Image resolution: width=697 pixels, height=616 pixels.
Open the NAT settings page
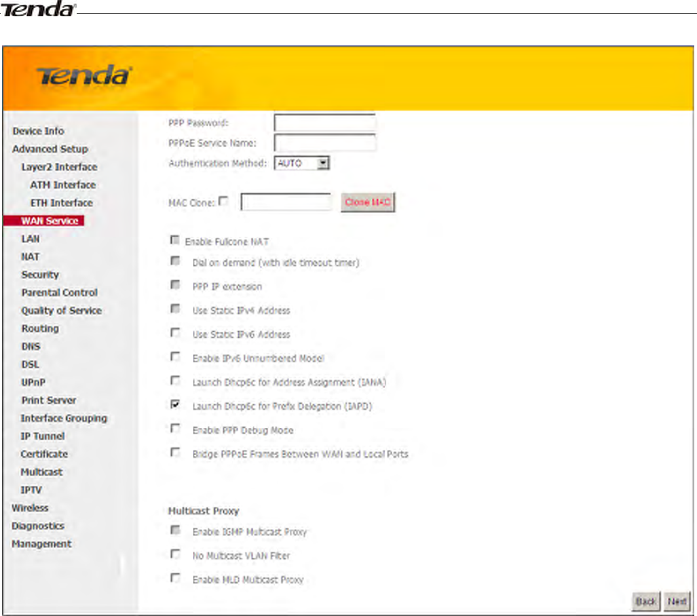pyautogui.click(x=31, y=256)
